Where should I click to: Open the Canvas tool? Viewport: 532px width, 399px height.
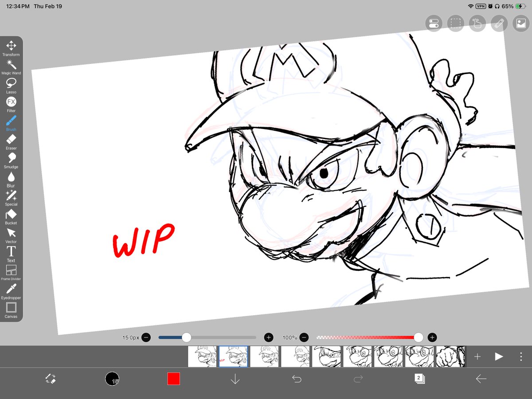tap(11, 310)
